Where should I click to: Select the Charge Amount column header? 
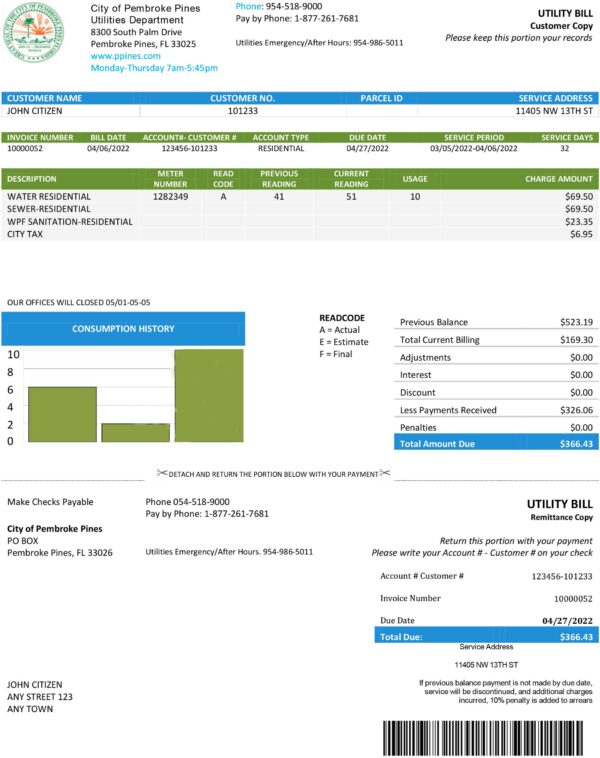click(x=558, y=179)
